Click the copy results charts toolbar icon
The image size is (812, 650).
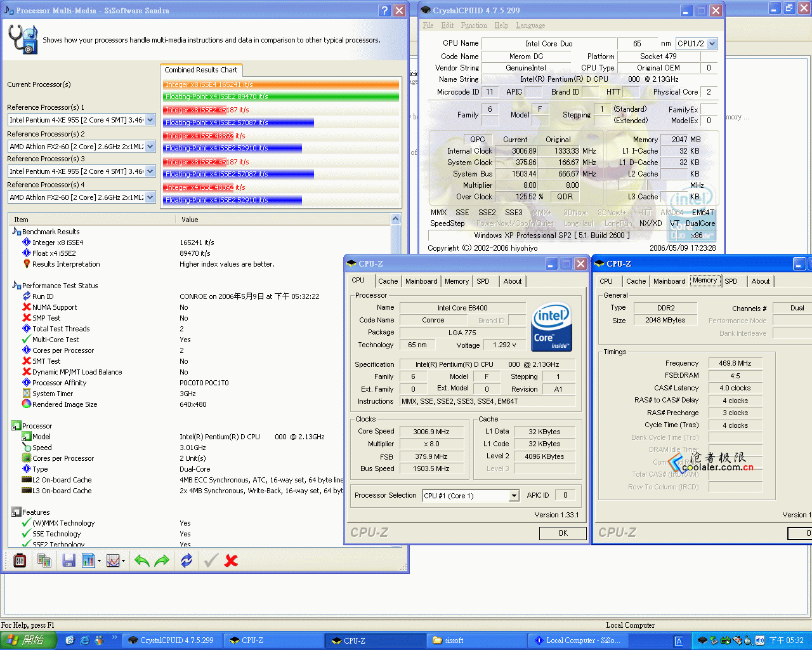pos(44,560)
